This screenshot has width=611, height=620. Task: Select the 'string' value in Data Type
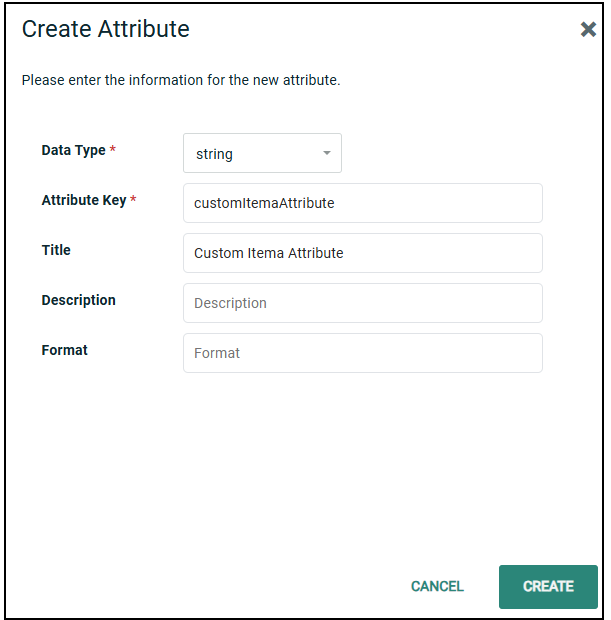pos(215,154)
